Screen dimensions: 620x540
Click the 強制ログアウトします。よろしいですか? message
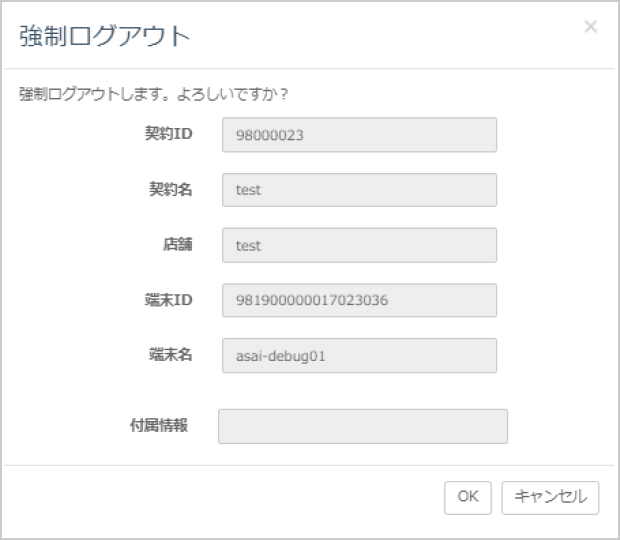(154, 95)
